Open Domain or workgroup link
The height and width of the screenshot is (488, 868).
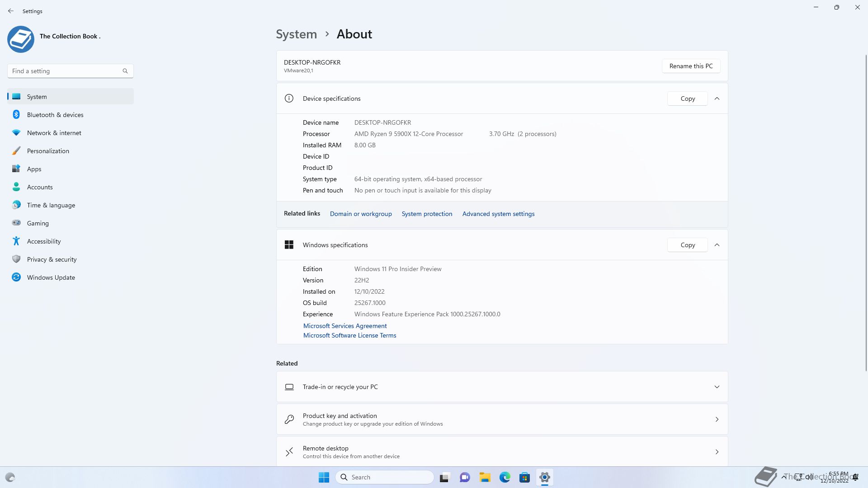[361, 214]
